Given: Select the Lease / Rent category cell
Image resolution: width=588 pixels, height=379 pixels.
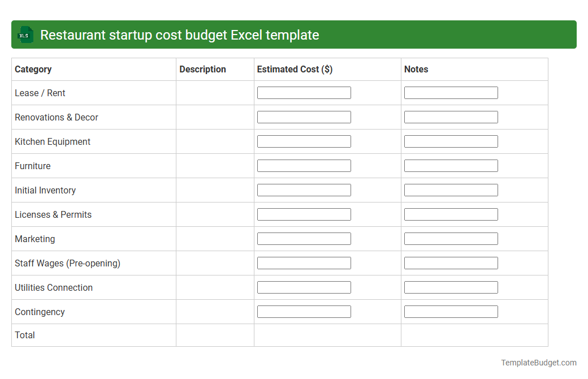Looking at the screenshot, I should [40, 93].
